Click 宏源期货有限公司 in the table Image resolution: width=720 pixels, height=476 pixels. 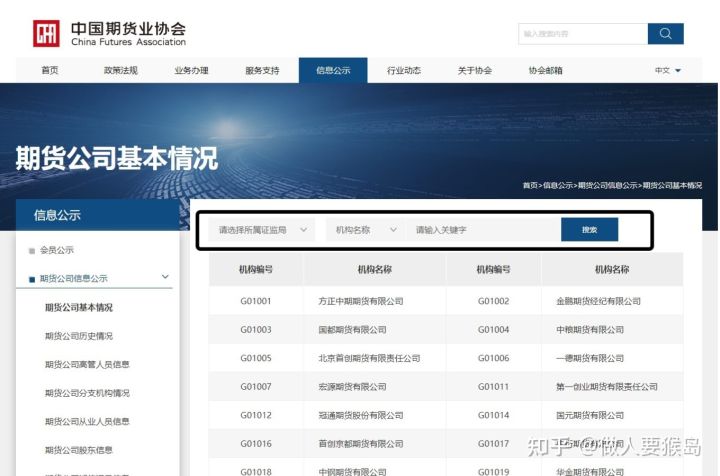(x=352, y=386)
